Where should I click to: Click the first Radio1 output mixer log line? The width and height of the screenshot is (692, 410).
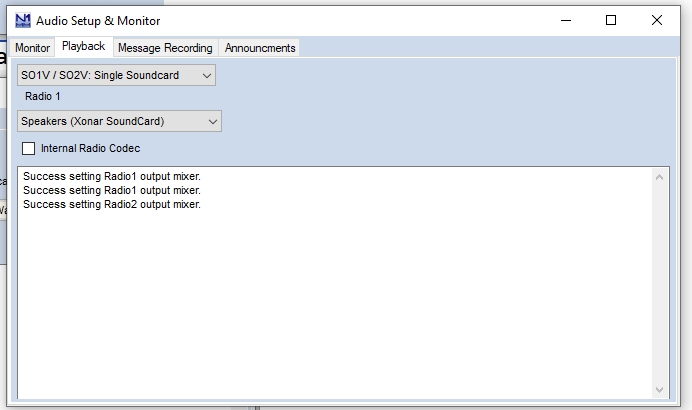click(112, 177)
